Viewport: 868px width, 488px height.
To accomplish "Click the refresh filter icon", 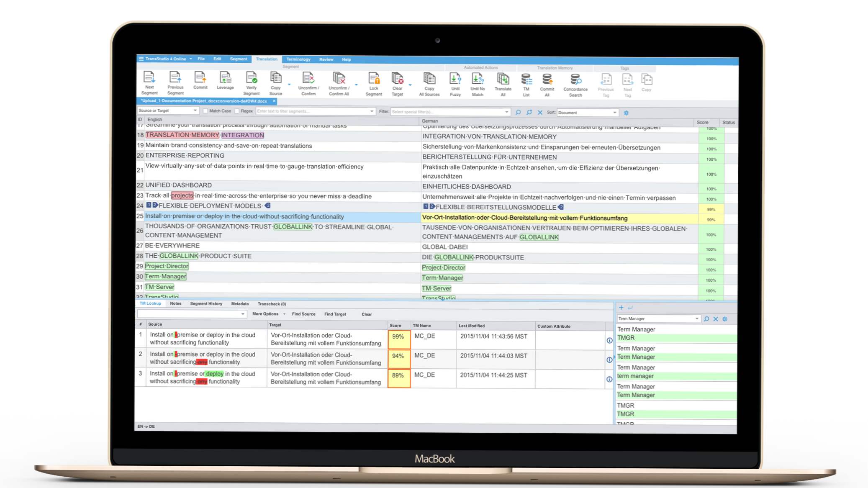I will click(529, 112).
